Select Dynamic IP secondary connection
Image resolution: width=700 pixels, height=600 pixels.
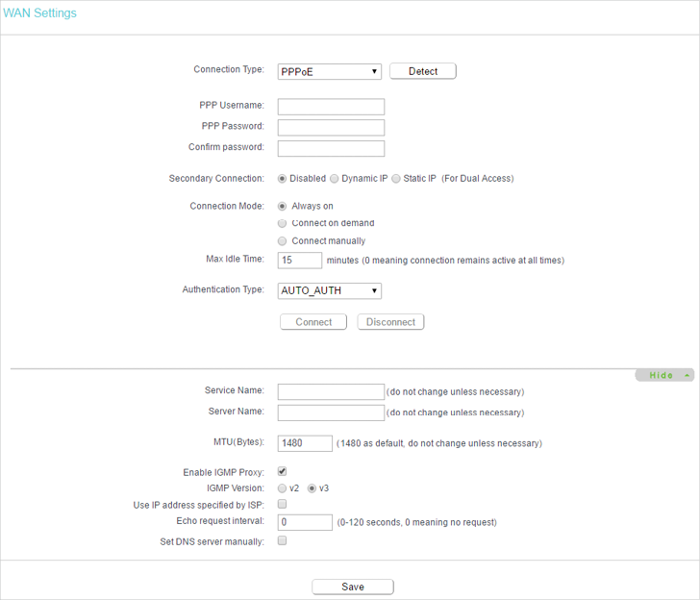click(334, 179)
